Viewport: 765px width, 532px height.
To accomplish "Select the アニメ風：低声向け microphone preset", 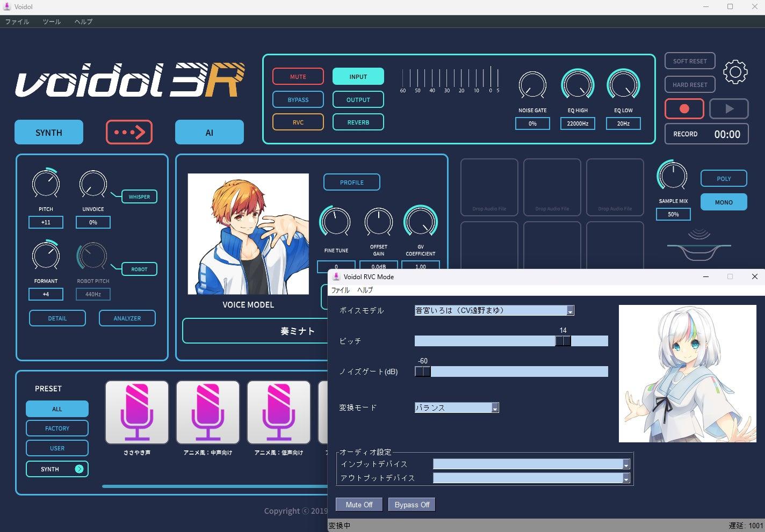I will pos(279,412).
